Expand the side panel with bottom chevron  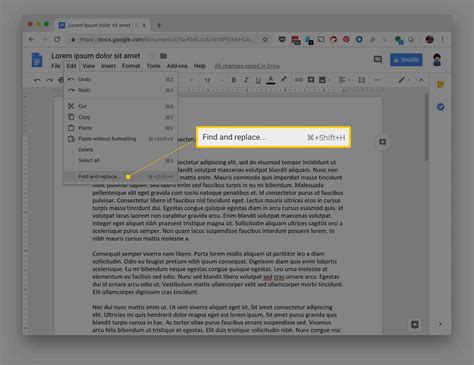tap(440, 324)
